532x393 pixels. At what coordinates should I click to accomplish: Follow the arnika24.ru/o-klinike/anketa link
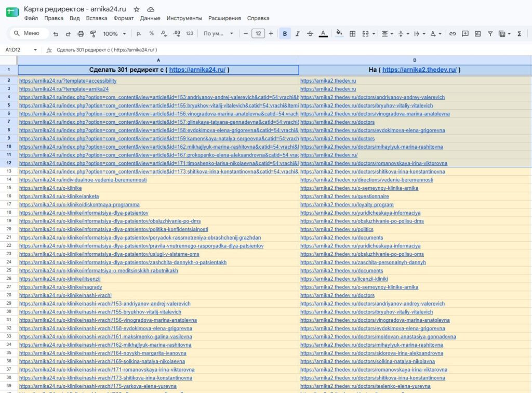(59, 196)
